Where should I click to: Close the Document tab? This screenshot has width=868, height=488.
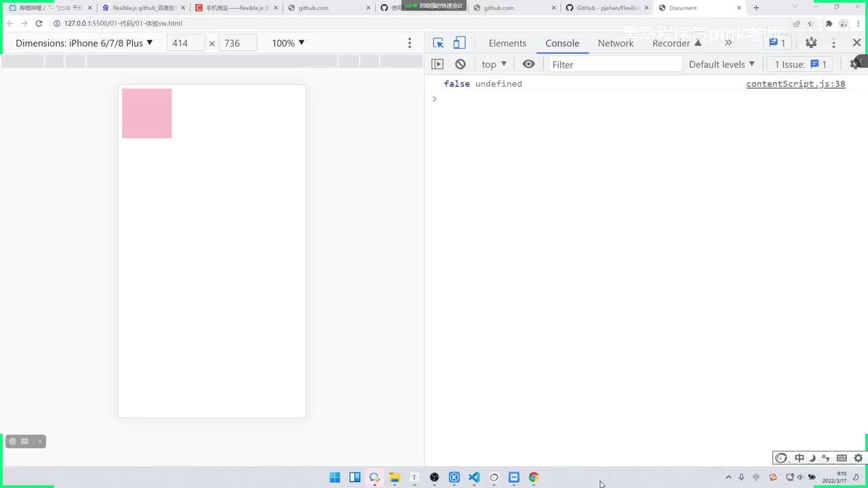pyautogui.click(x=739, y=8)
